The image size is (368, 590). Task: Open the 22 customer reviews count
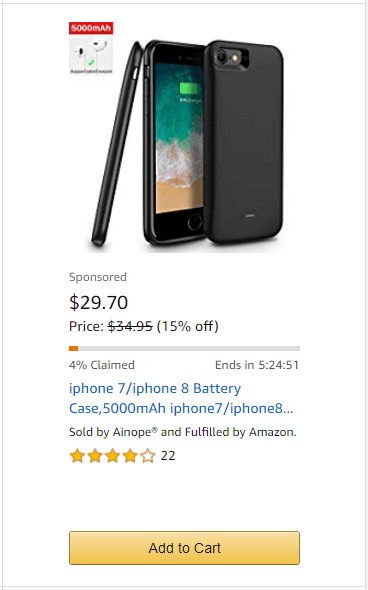pos(168,456)
